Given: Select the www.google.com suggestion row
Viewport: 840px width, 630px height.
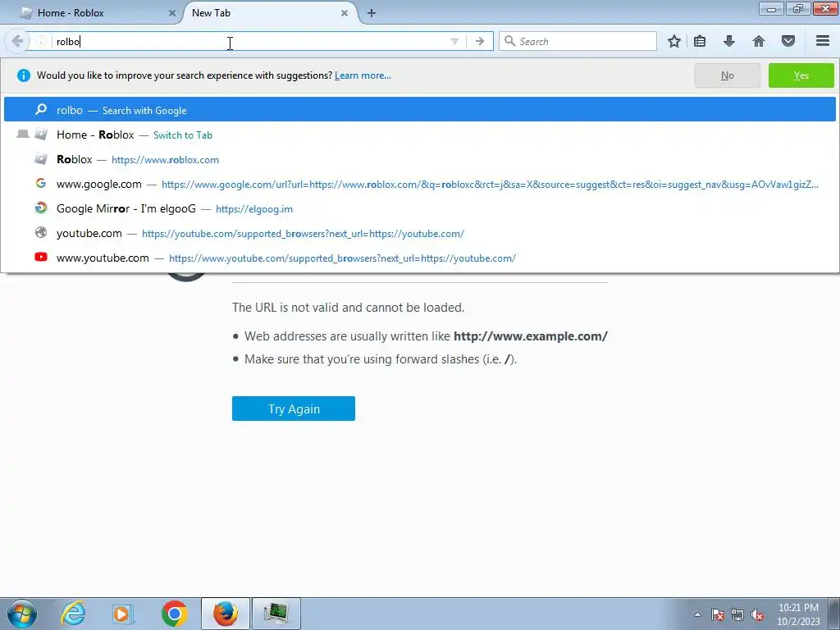Looking at the screenshot, I should (420, 184).
